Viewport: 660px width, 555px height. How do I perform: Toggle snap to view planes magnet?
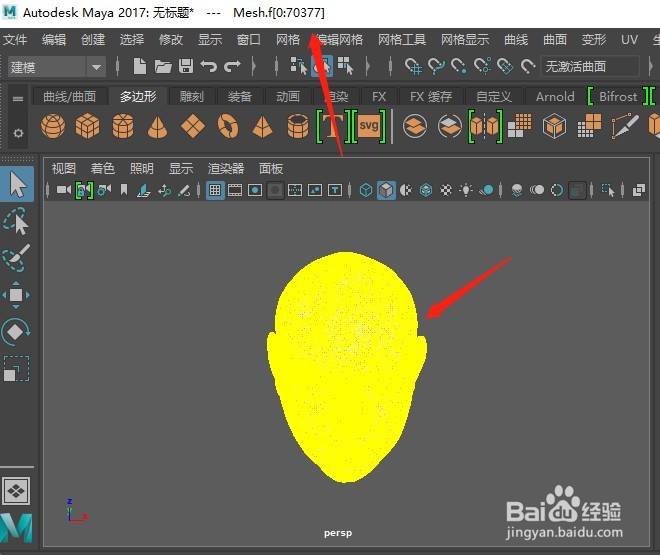click(x=505, y=66)
